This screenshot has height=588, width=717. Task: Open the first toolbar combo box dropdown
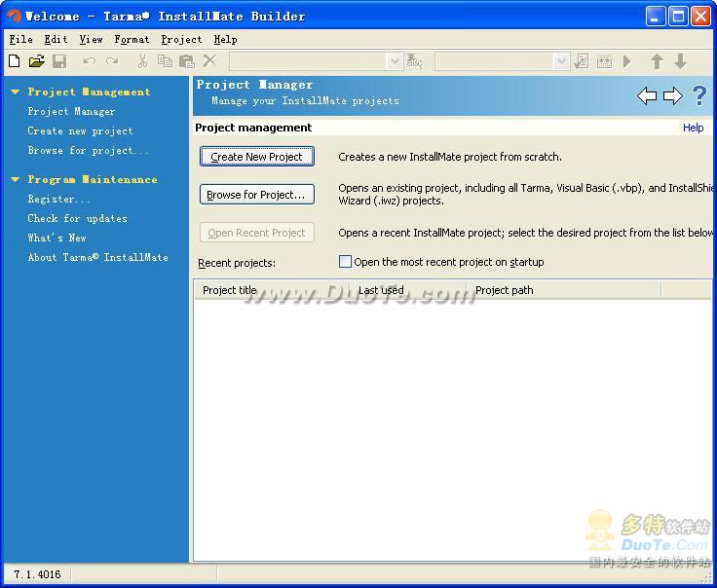pyautogui.click(x=395, y=61)
